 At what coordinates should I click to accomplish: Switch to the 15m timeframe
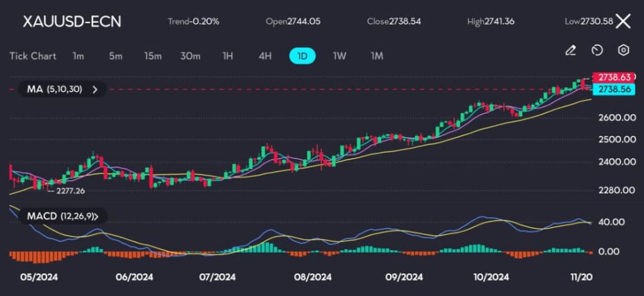click(x=152, y=56)
